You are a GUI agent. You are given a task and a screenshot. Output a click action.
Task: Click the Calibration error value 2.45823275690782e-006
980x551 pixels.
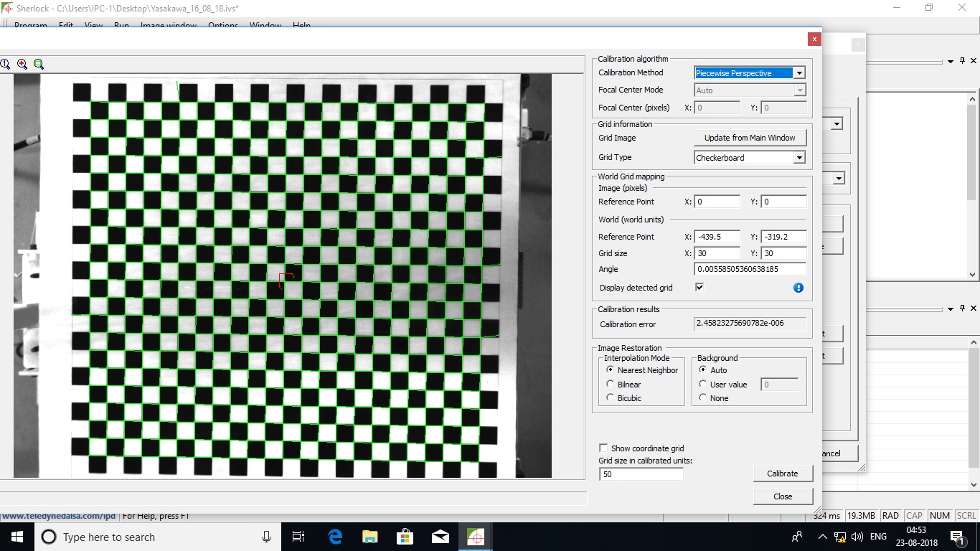[x=750, y=324]
